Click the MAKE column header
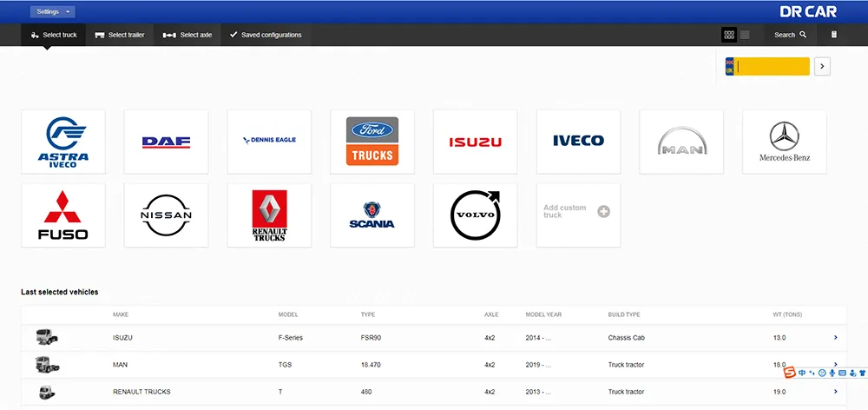This screenshot has width=868, height=410. tap(121, 314)
